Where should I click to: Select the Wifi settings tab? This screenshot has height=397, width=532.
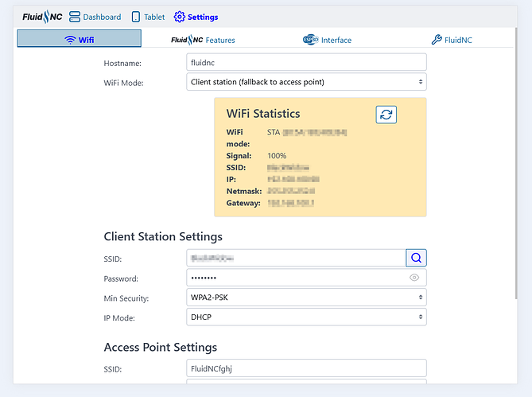click(x=79, y=39)
